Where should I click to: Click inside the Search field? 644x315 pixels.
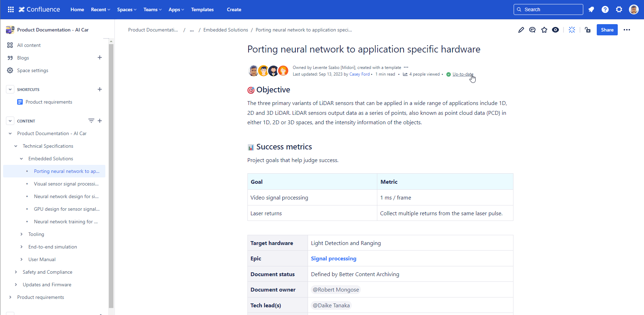[548, 9]
